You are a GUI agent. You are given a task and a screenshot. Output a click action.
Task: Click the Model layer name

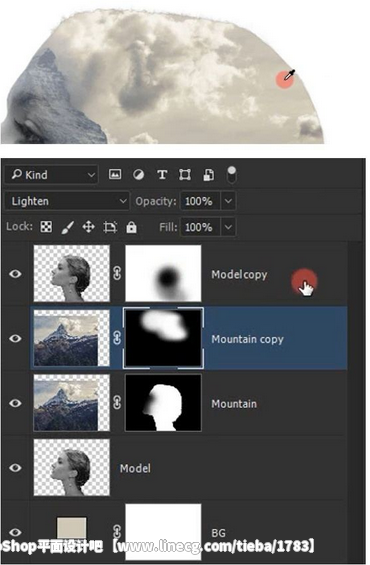135,468
